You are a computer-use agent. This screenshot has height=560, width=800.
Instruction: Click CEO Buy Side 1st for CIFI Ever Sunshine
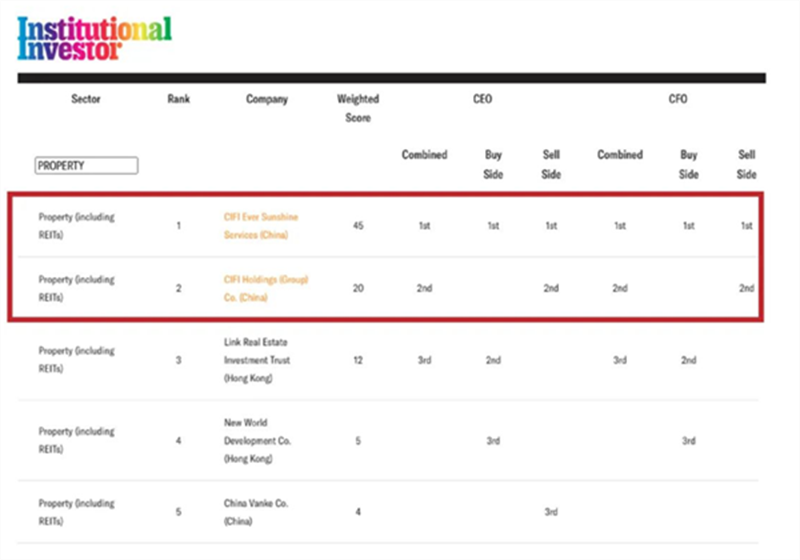[x=493, y=225]
